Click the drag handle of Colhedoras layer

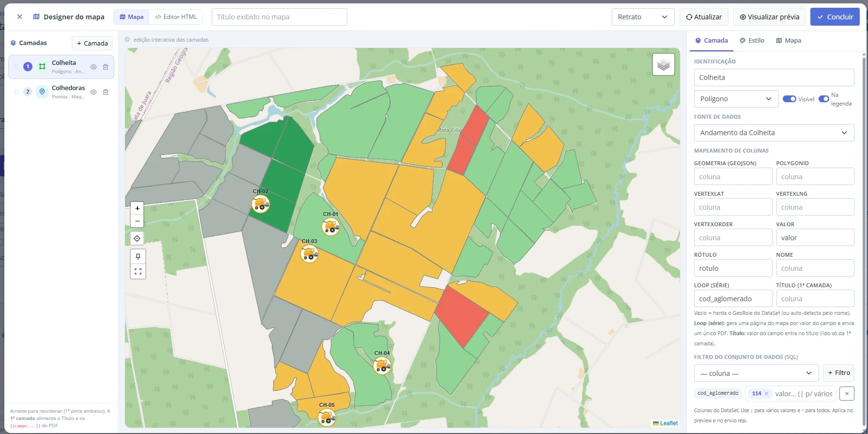coord(16,92)
